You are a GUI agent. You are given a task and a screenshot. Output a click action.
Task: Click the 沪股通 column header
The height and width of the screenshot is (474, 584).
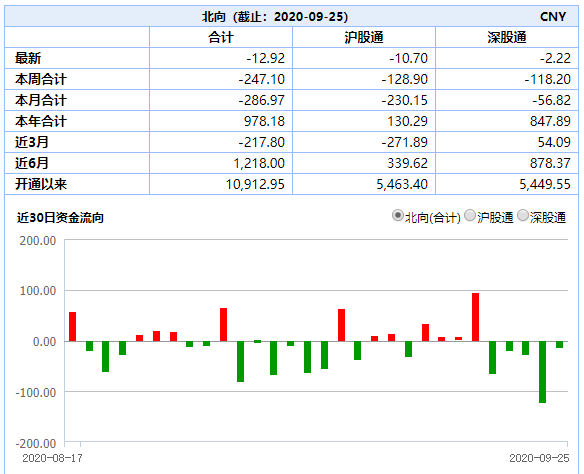pyautogui.click(x=364, y=37)
